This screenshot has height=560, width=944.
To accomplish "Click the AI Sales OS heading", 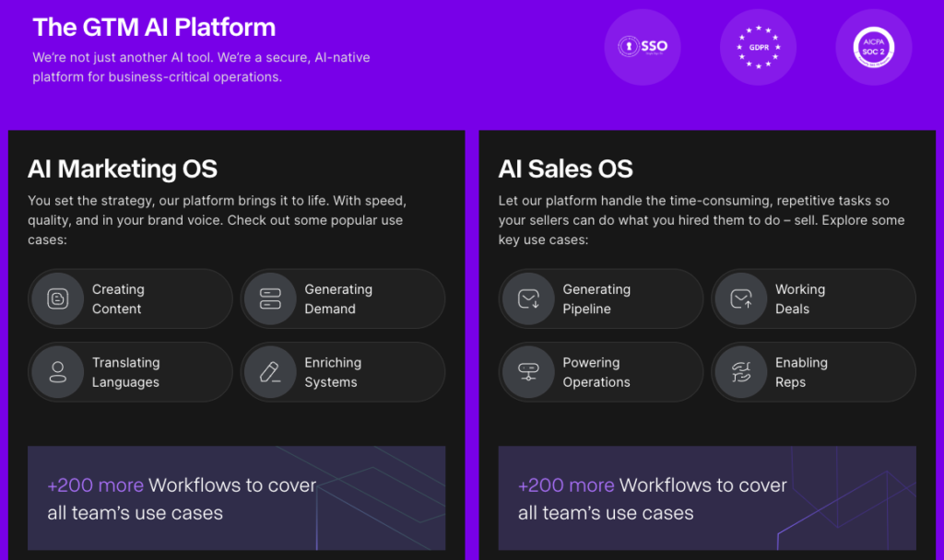I will point(565,169).
